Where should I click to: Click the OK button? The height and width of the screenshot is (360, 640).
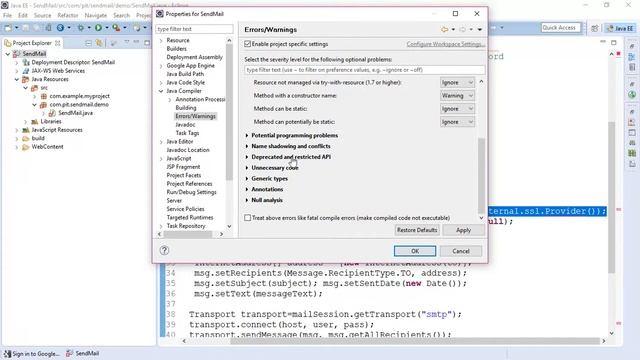point(415,251)
